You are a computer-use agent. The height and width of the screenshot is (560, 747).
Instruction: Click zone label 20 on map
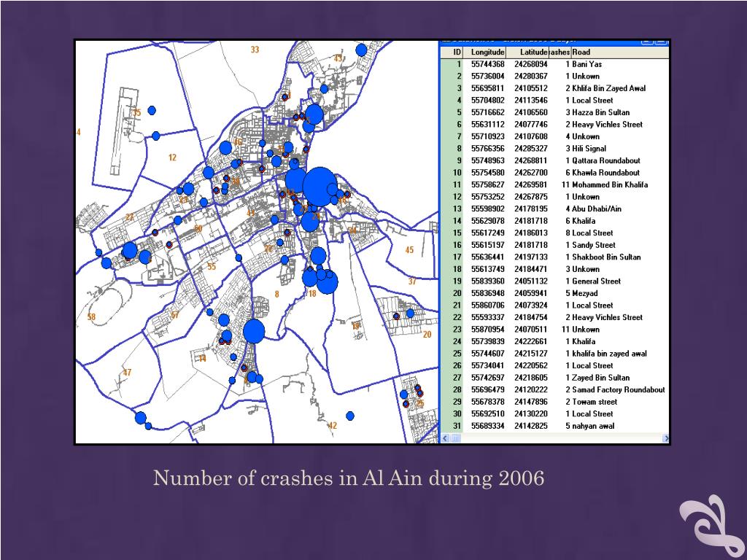[427, 334]
